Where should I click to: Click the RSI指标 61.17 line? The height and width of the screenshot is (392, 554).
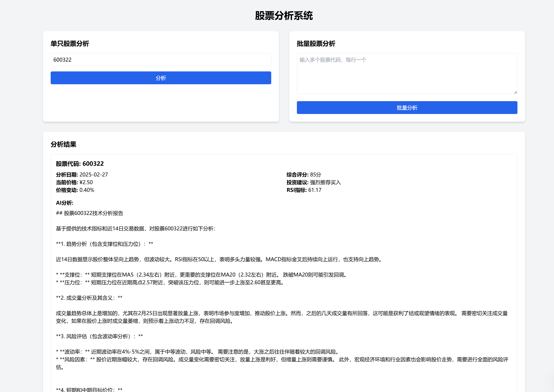(304, 190)
